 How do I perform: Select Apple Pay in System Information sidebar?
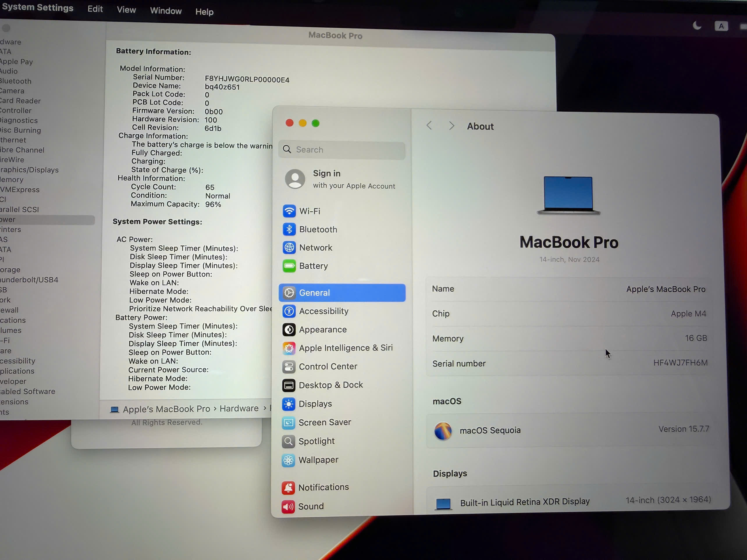(16, 61)
